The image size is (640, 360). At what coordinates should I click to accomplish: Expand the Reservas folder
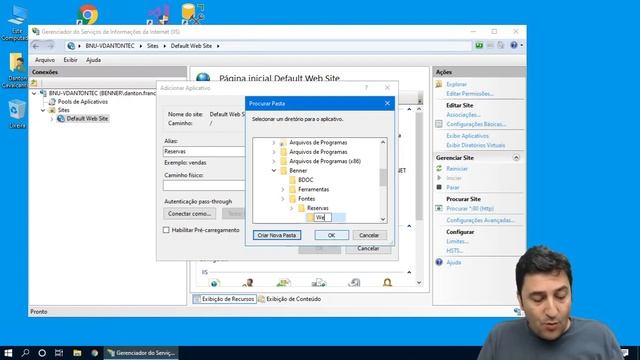[291, 208]
